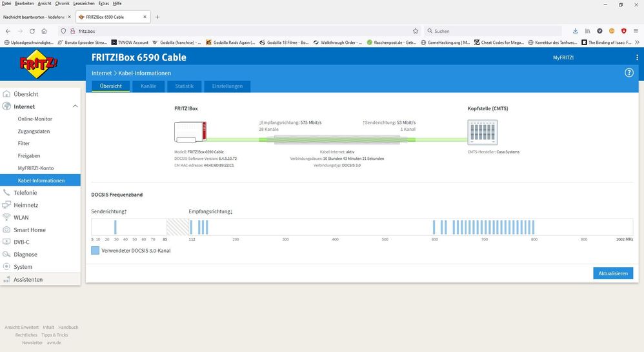Image resolution: width=644 pixels, height=352 pixels.
Task: Click the fritz.box address bar
Action: [x=238, y=31]
